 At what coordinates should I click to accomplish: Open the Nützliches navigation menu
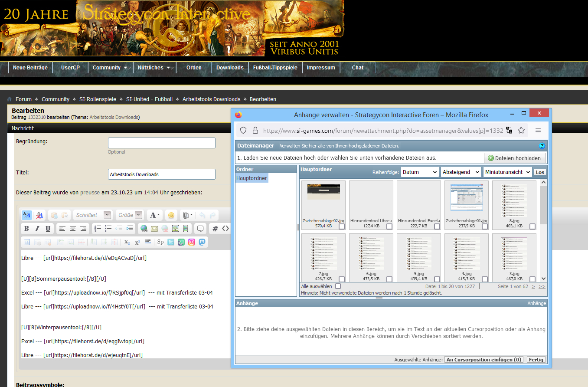[x=154, y=68]
